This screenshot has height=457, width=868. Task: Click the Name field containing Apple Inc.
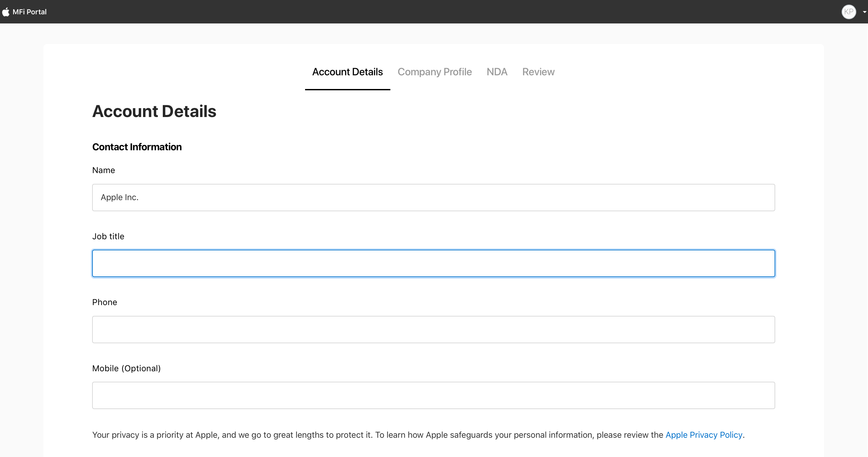tap(433, 197)
